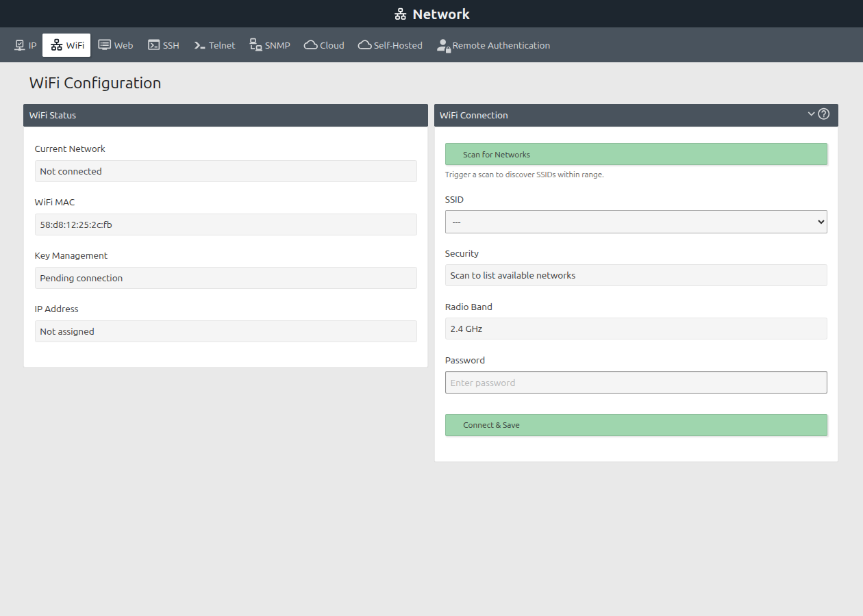Click Connect & Save button
The image size is (863, 616).
[636, 425]
